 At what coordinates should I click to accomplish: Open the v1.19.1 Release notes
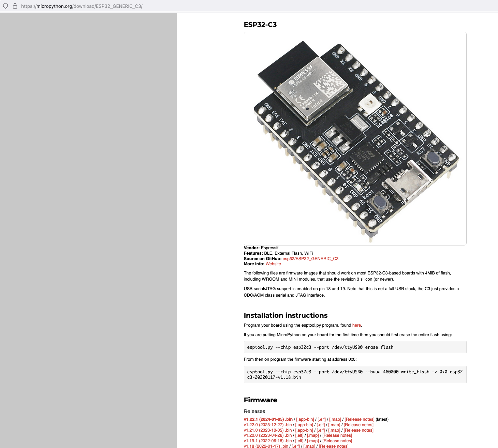click(337, 441)
